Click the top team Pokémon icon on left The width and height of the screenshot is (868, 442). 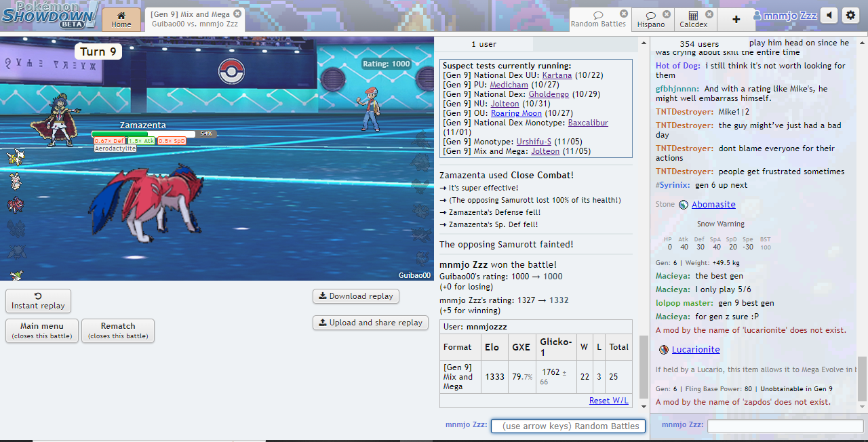pos(15,157)
